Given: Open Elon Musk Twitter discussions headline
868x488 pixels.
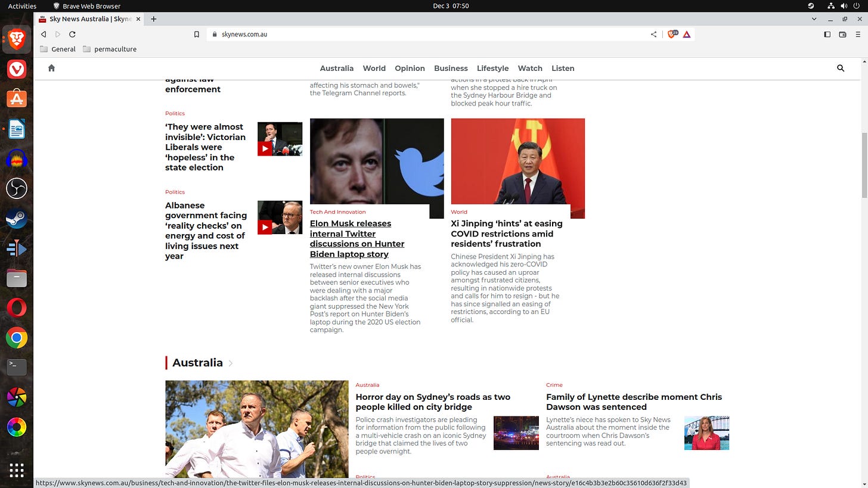Looking at the screenshot, I should pos(357,239).
